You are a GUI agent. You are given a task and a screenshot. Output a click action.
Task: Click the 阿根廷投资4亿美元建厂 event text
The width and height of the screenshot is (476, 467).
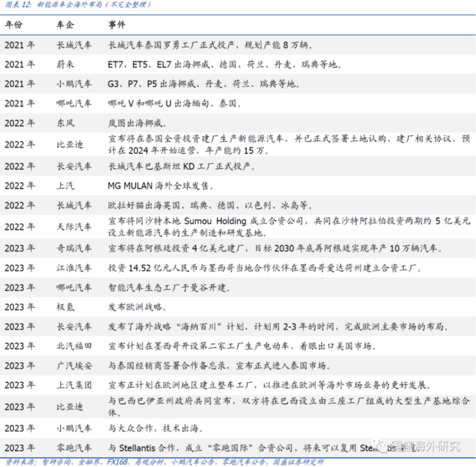[x=275, y=248]
